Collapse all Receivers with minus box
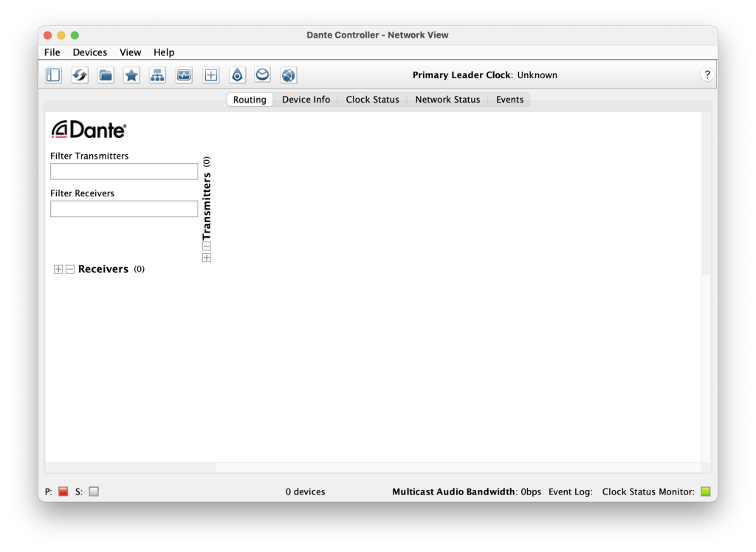756x552 pixels. pyautogui.click(x=70, y=269)
